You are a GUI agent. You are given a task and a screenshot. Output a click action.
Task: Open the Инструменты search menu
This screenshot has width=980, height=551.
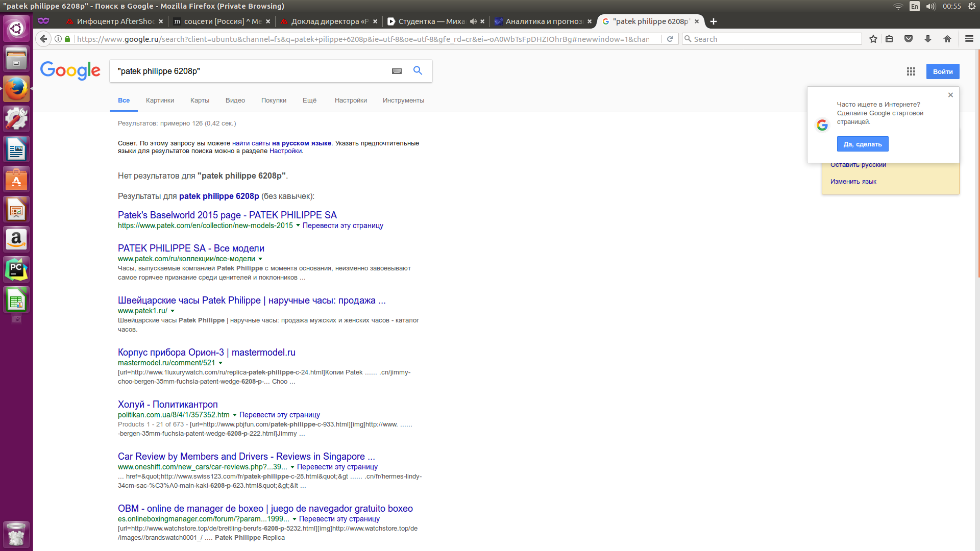pos(403,101)
